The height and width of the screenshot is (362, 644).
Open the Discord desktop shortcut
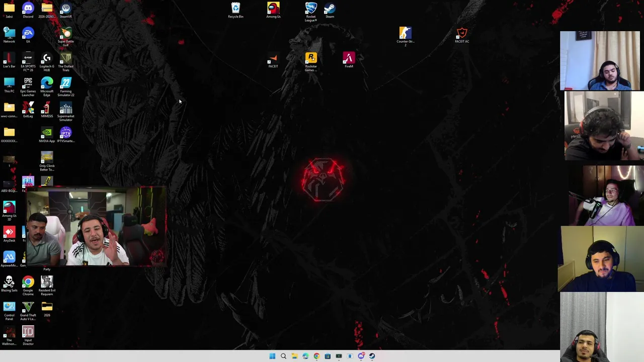pos(28,10)
